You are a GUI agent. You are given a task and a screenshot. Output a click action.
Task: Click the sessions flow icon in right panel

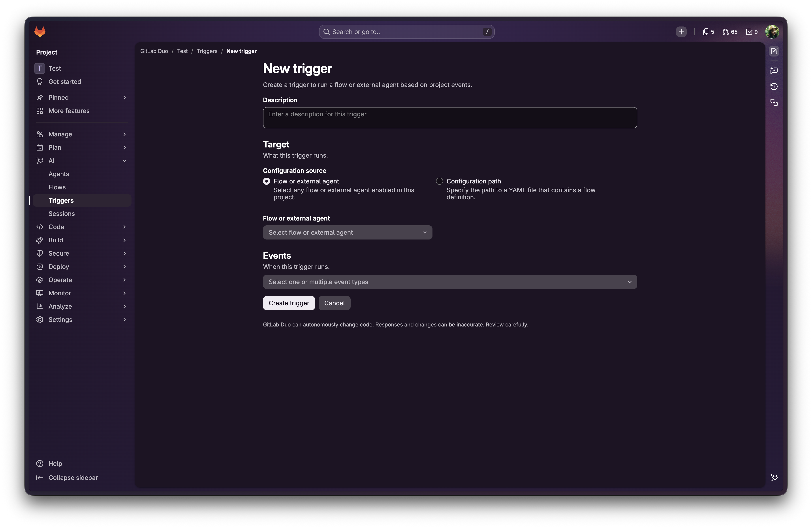pos(774,102)
